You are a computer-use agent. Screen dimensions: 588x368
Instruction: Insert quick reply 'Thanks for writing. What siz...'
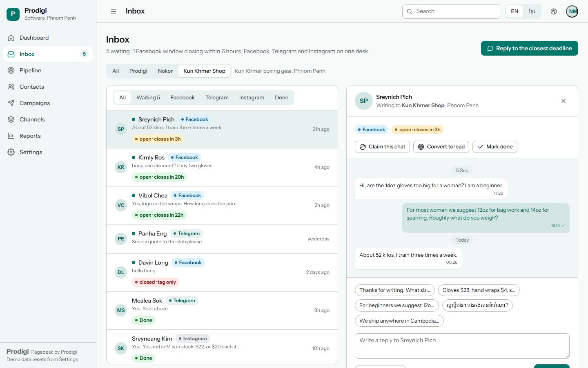(395, 290)
